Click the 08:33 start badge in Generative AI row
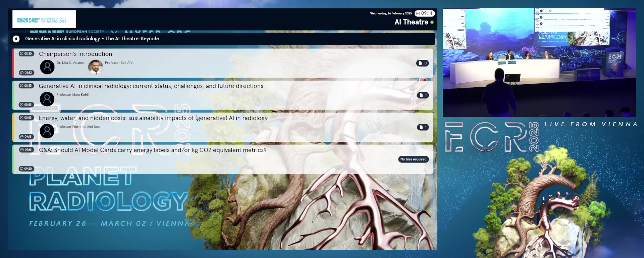 (26, 86)
